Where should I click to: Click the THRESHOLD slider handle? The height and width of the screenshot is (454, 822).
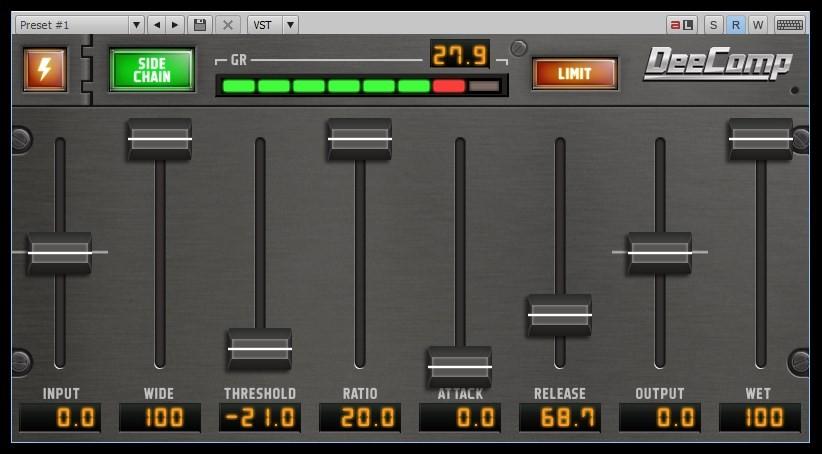point(260,350)
